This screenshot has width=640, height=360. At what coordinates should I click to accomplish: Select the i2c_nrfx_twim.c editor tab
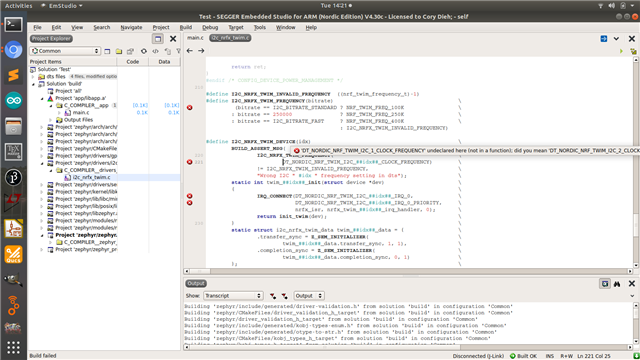coord(230,38)
